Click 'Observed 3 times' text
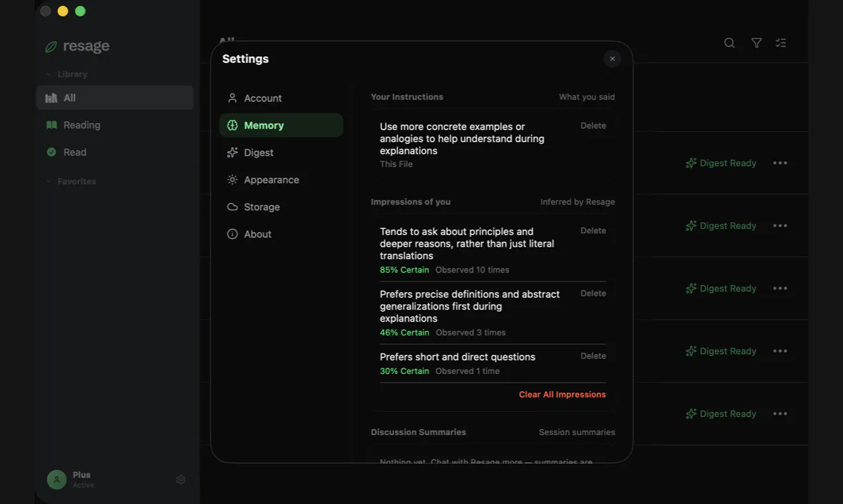The image size is (843, 504). (471, 333)
